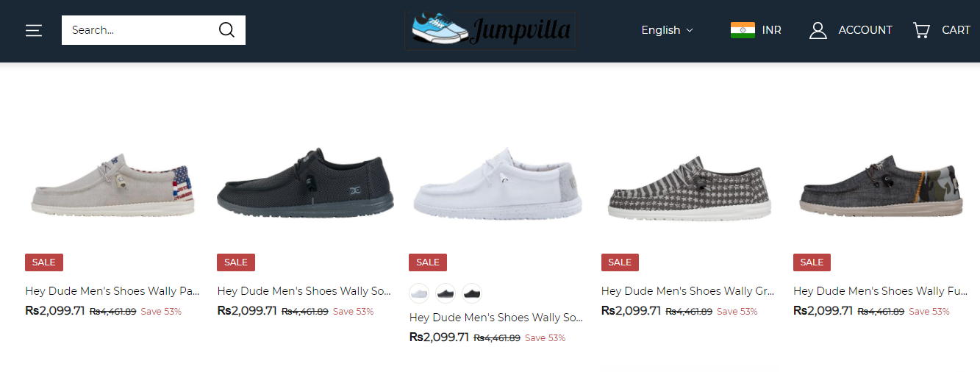Click the ACCOUNT text link
The width and height of the screenshot is (980, 372).
(x=865, y=30)
